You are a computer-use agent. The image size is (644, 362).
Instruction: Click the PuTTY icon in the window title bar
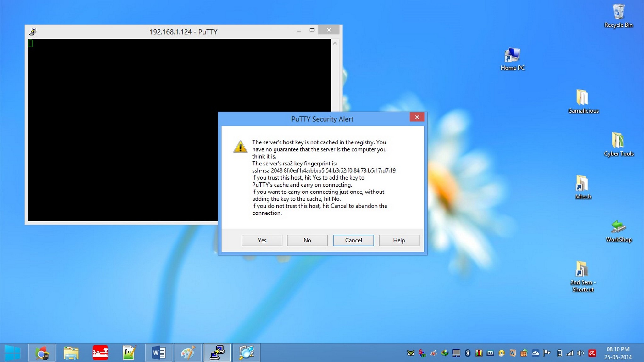33,31
